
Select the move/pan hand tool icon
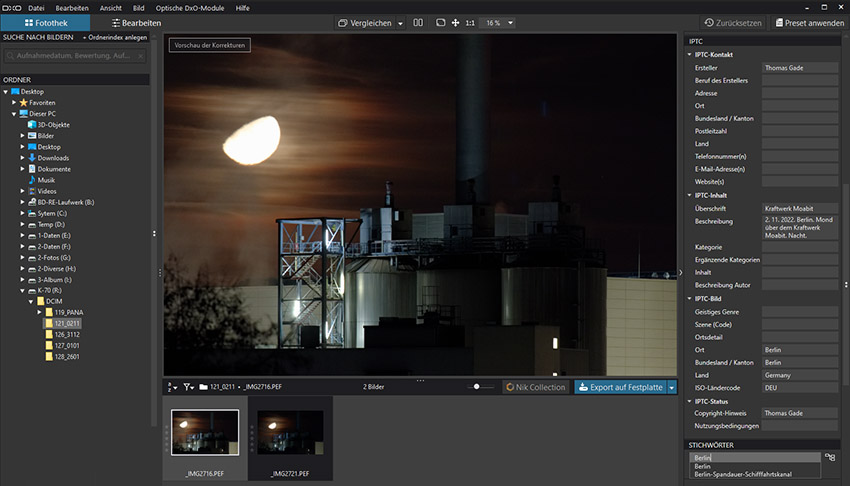456,22
